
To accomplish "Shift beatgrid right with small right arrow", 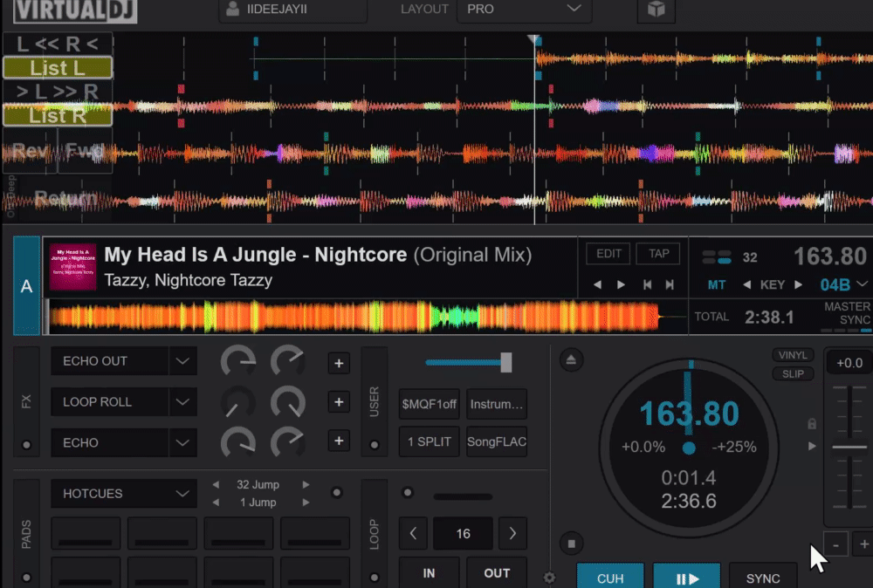I will pos(621,284).
